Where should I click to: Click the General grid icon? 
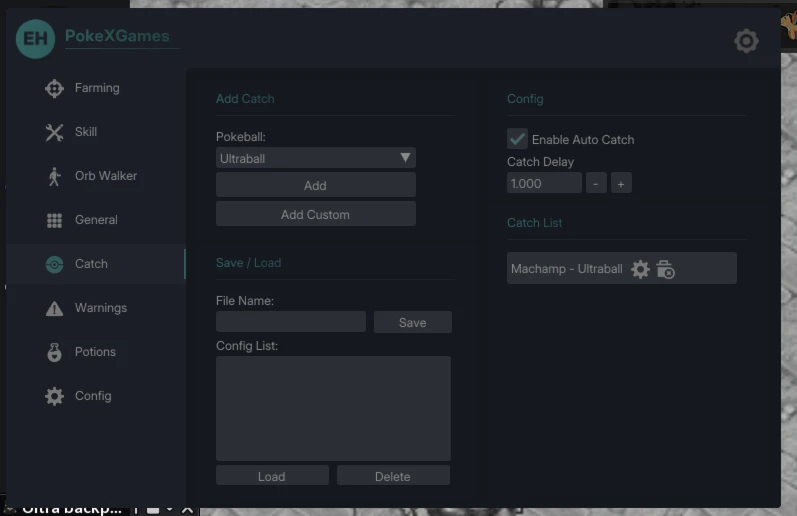(x=54, y=220)
